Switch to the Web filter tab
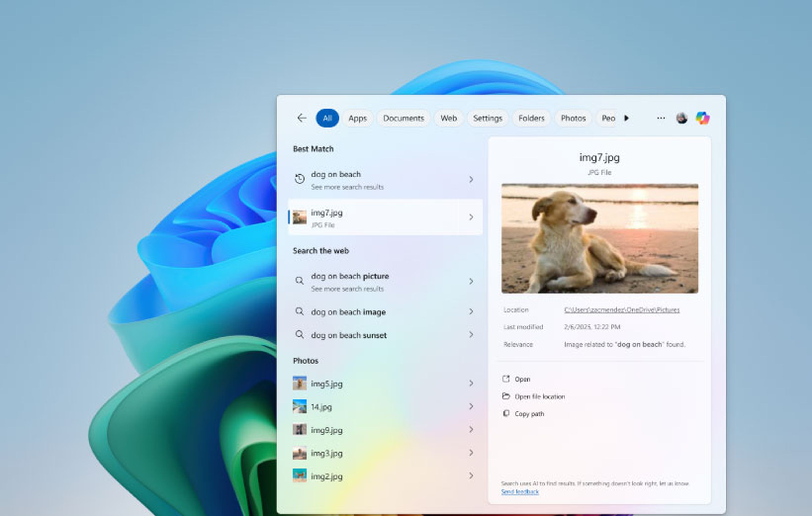Image resolution: width=812 pixels, height=516 pixels. click(449, 118)
